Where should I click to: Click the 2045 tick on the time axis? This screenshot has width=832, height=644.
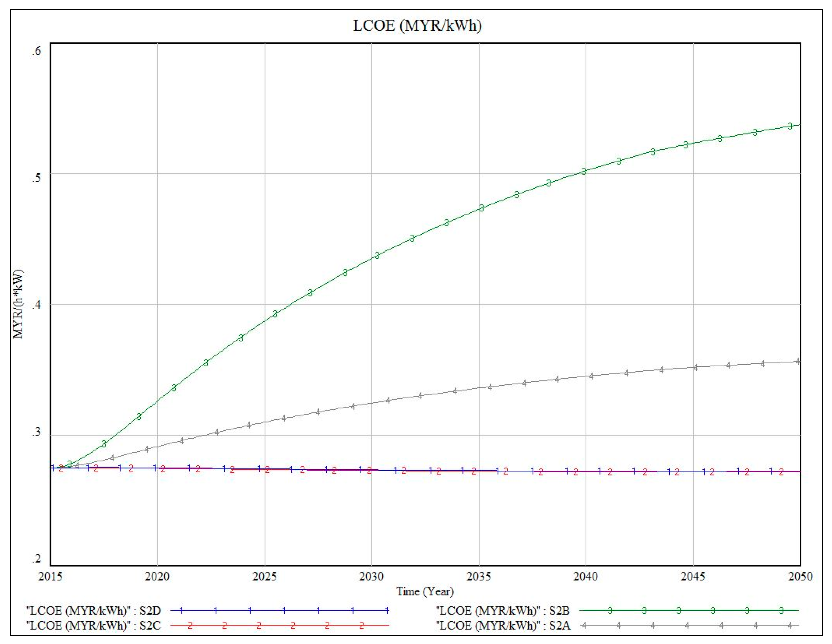pos(693,577)
